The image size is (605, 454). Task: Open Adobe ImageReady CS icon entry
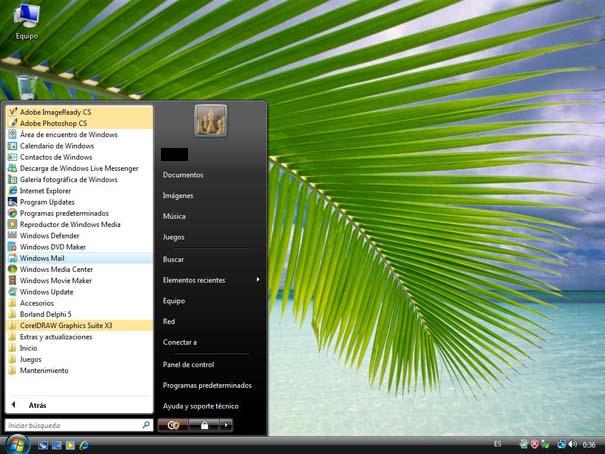79,112
